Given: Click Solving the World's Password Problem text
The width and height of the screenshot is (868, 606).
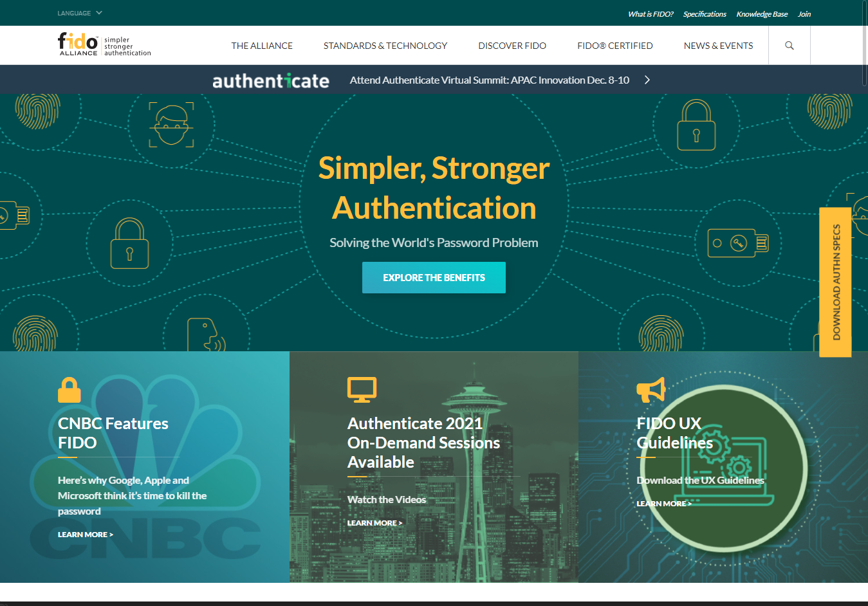Looking at the screenshot, I should (x=434, y=243).
